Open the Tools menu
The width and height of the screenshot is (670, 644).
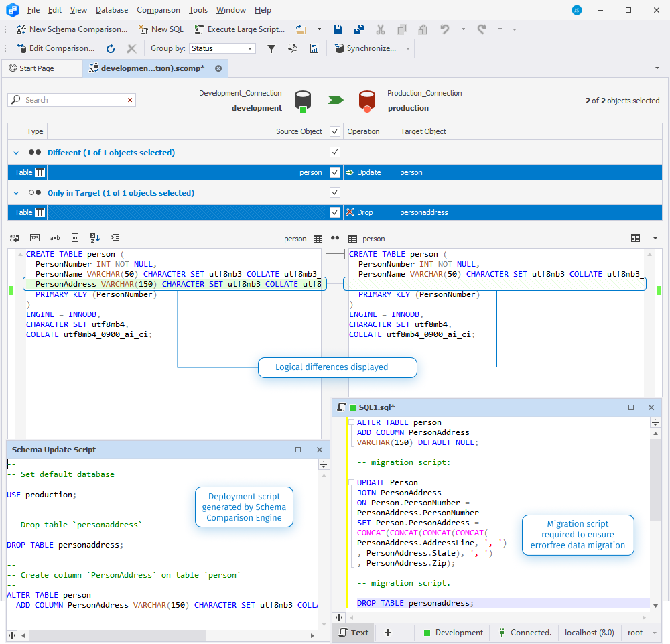tap(198, 10)
